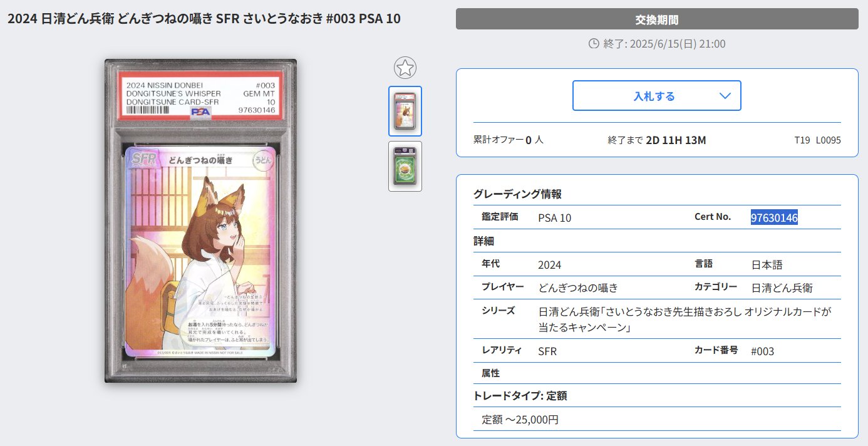The image size is (868, 446).
Task: Click the 年代 value 2024
Action: point(550,265)
